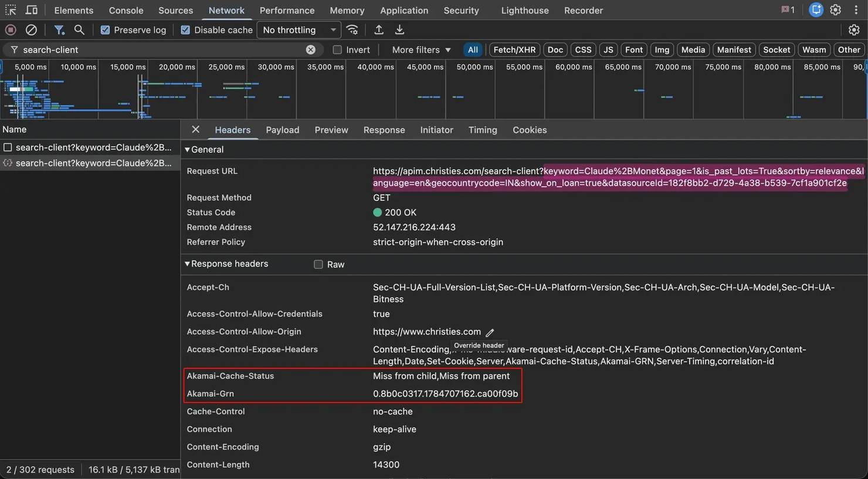Edit the Access-Control-Allow-Origin header pencil
The image size is (868, 479).
tap(490, 332)
